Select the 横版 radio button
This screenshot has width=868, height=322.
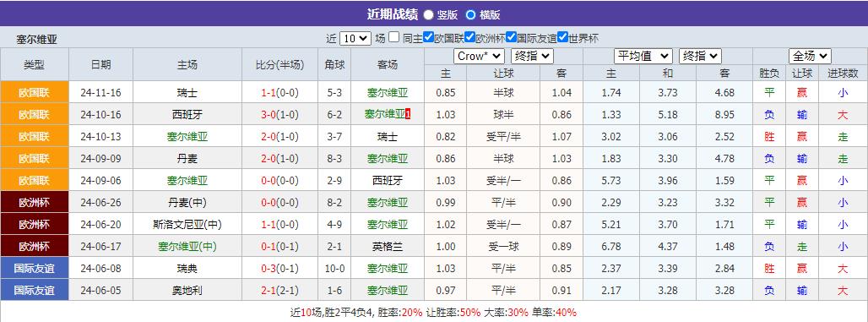point(470,15)
